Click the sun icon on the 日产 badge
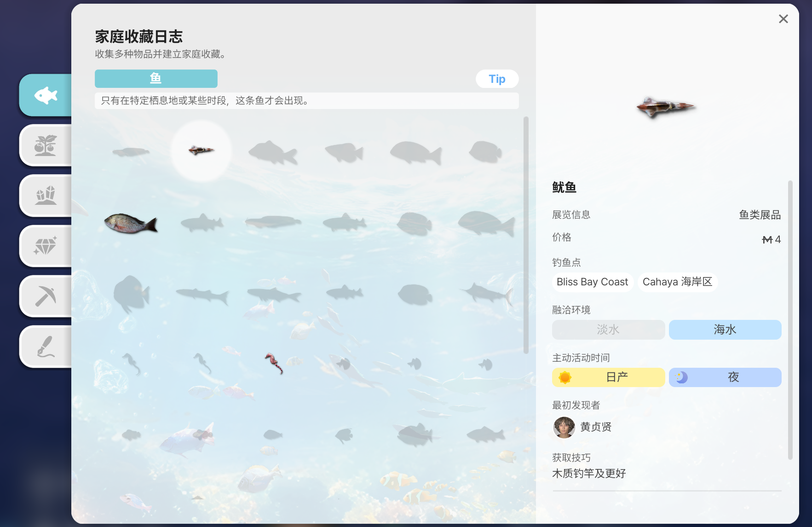 pyautogui.click(x=564, y=377)
